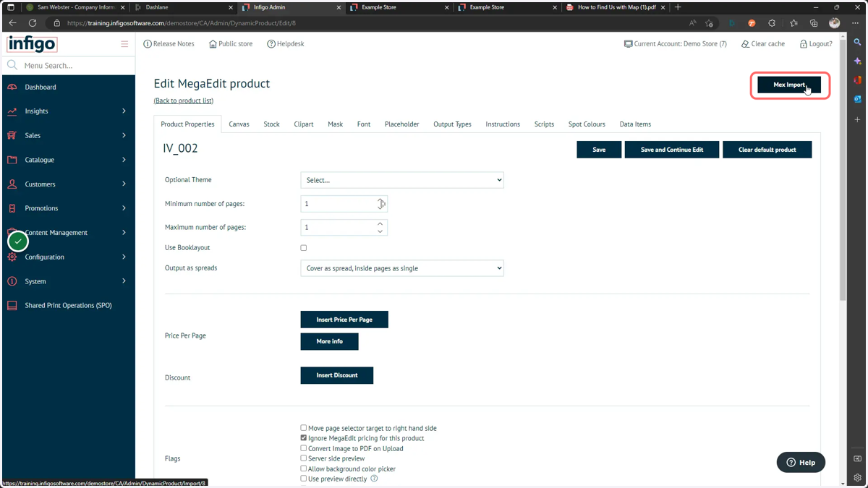Toggle the Use Booklayout checkbox

pos(304,248)
